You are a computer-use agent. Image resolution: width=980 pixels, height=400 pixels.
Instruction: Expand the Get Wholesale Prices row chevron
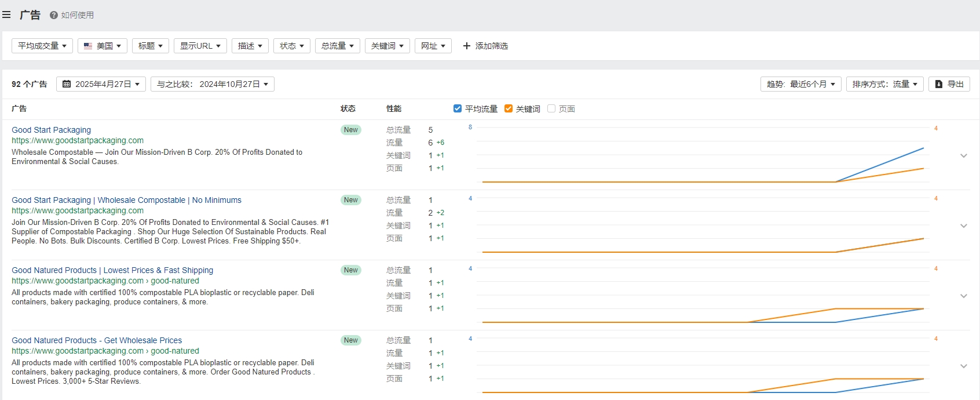pos(964,366)
